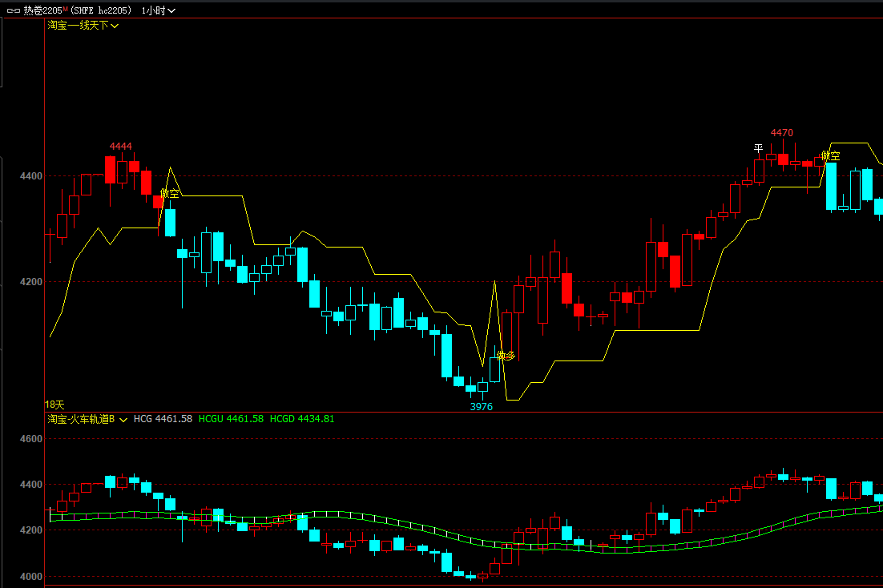This screenshot has width=883, height=588.
Task: Click the 4000 axis label in lower panel
Action: tap(31, 577)
